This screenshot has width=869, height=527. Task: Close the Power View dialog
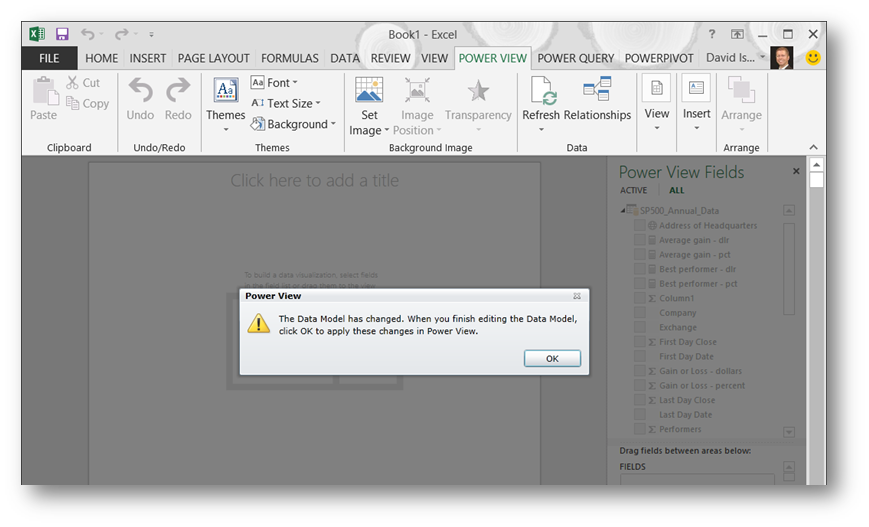tap(577, 296)
